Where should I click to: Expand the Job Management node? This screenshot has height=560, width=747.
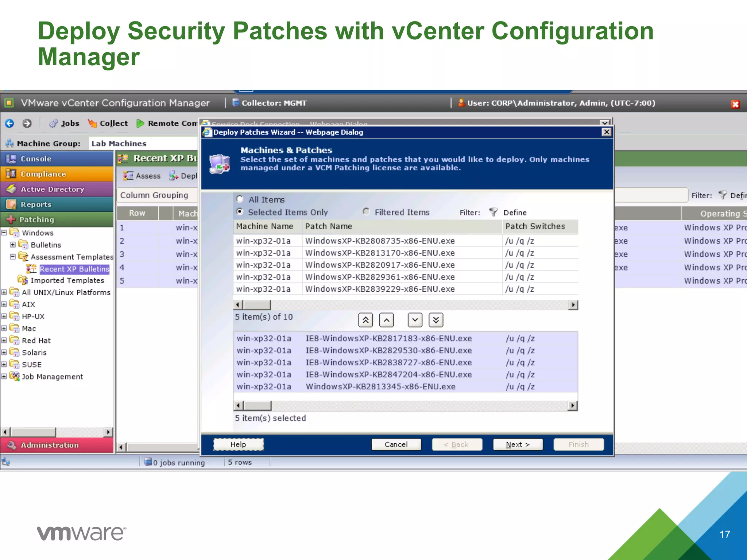[x=4, y=376]
